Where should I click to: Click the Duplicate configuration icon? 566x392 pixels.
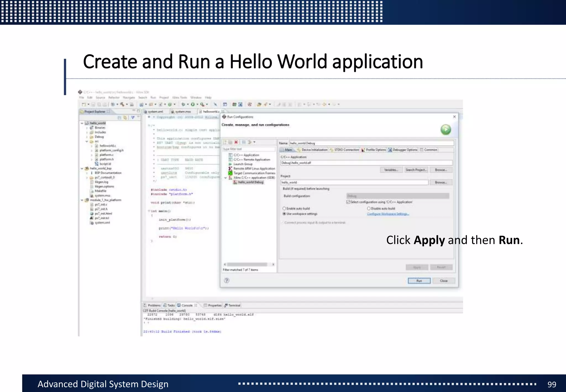pos(230,142)
